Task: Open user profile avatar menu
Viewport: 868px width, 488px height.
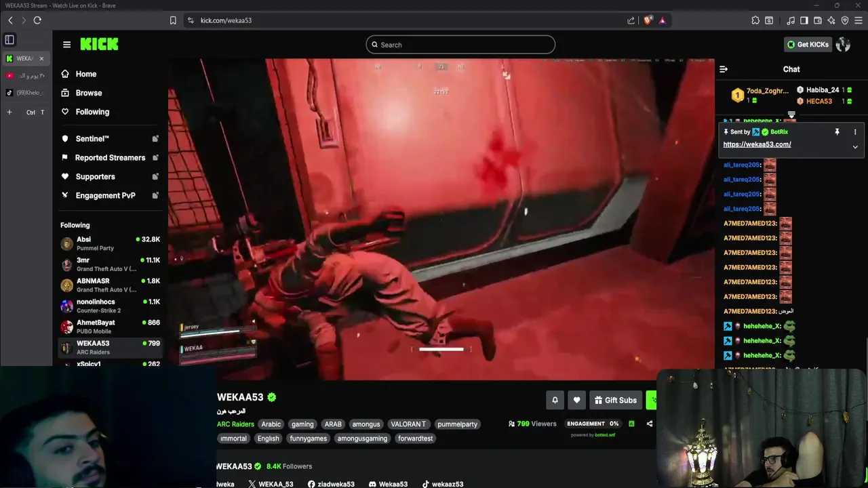Action: click(843, 45)
